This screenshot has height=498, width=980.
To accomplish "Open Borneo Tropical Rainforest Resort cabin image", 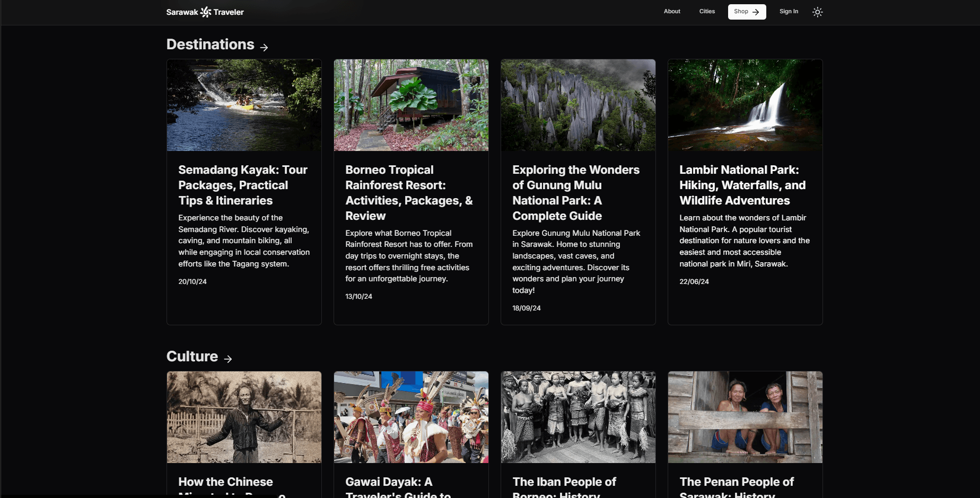I will pyautogui.click(x=411, y=105).
